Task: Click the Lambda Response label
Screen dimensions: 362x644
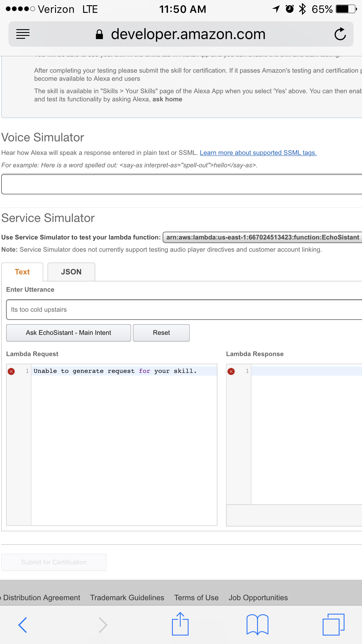Action: tap(255, 354)
